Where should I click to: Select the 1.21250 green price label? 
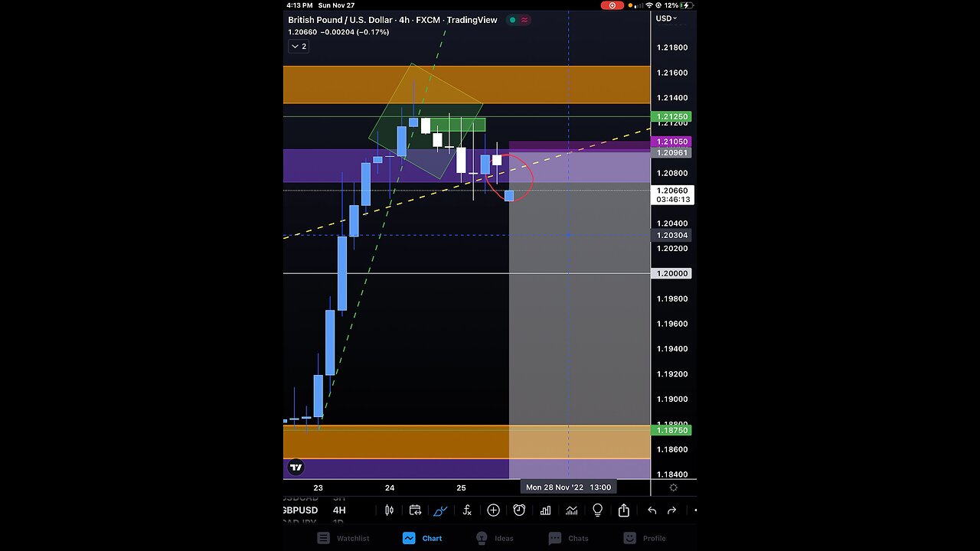coord(671,117)
